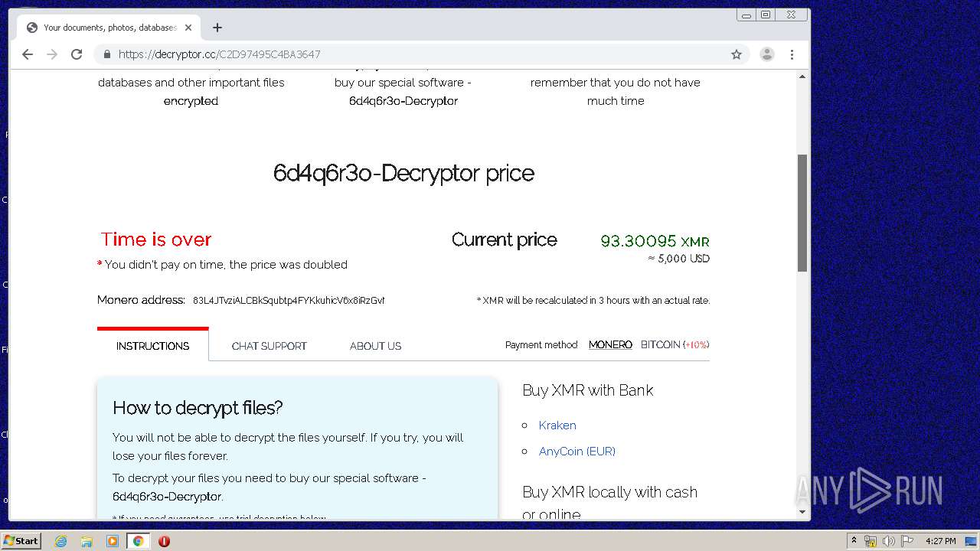Click the page scrollbar up arrow

click(x=802, y=77)
